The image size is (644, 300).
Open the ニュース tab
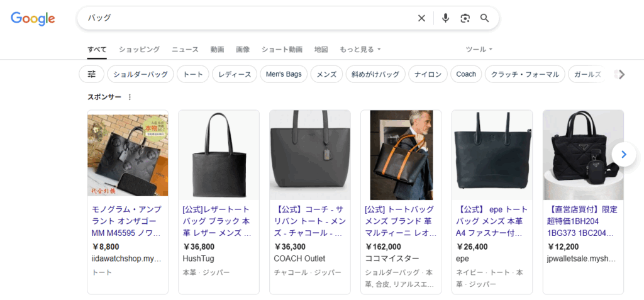(x=186, y=49)
